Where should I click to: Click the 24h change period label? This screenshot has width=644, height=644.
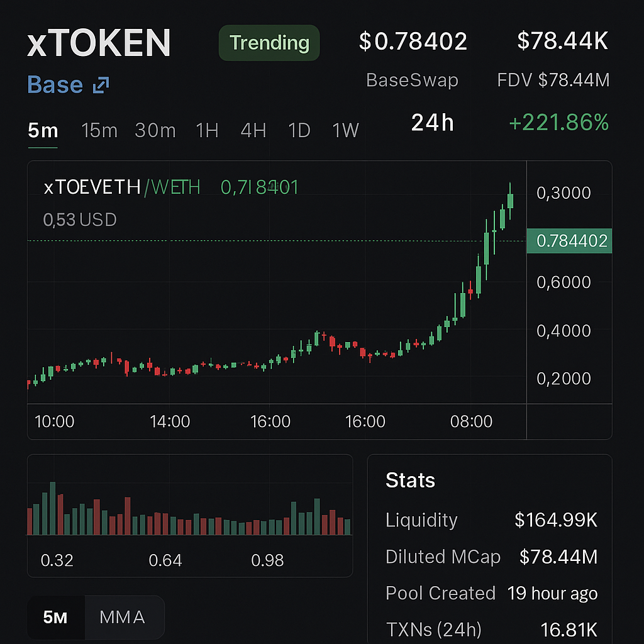point(432,123)
